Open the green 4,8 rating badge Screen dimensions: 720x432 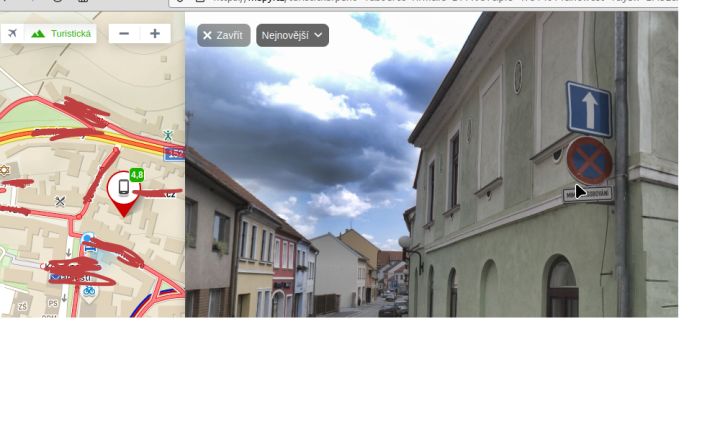pyautogui.click(x=137, y=175)
